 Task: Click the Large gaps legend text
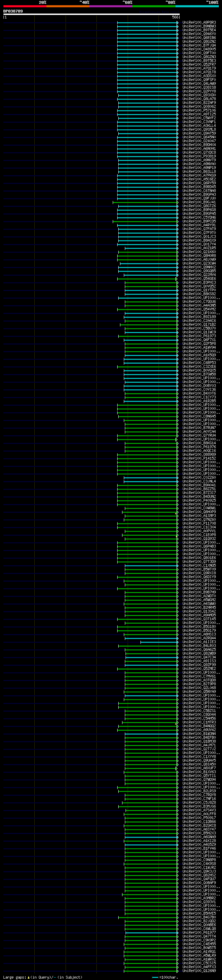point(43,977)
